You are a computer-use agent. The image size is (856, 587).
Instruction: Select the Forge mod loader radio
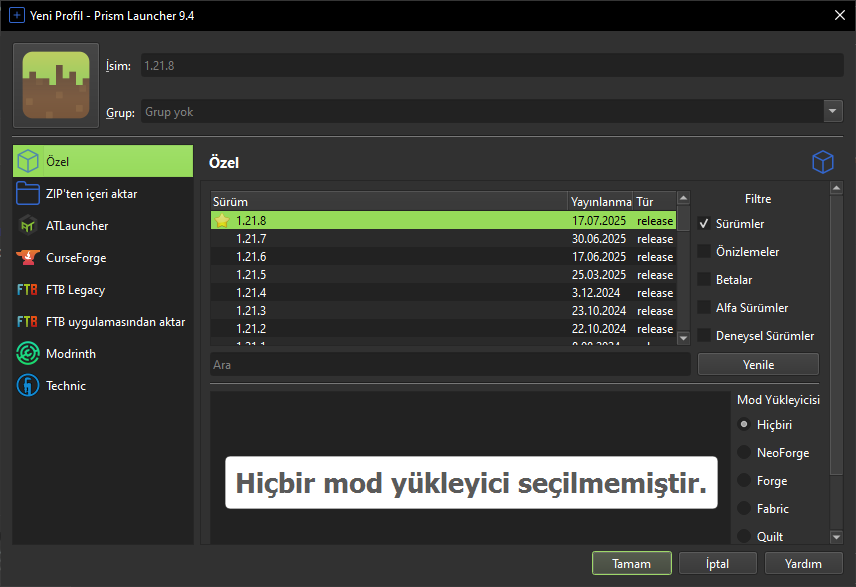pyautogui.click(x=744, y=481)
